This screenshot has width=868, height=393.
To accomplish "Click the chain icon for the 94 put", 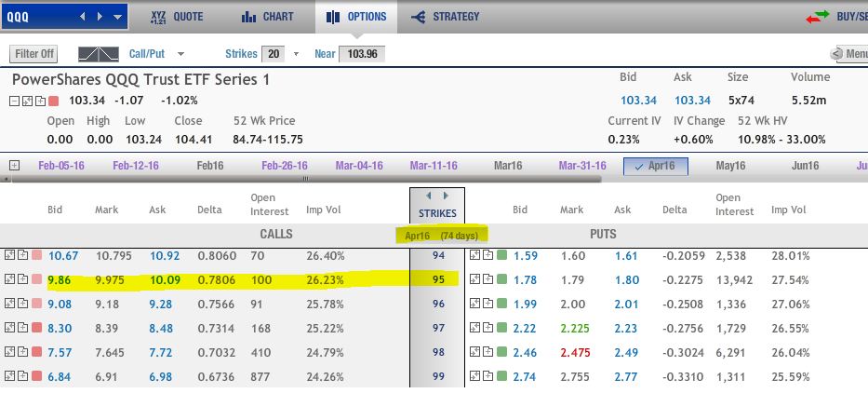I will coord(474,255).
